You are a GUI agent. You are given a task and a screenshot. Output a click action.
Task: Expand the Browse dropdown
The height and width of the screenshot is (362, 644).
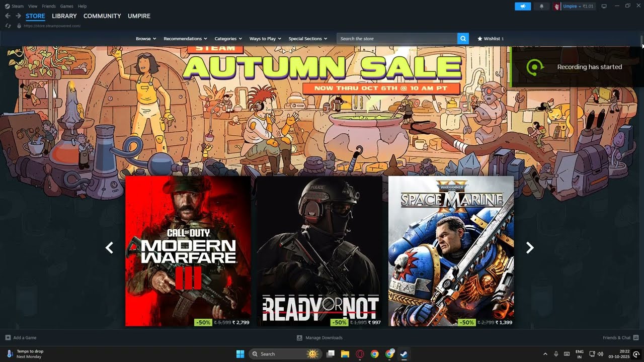(x=146, y=39)
